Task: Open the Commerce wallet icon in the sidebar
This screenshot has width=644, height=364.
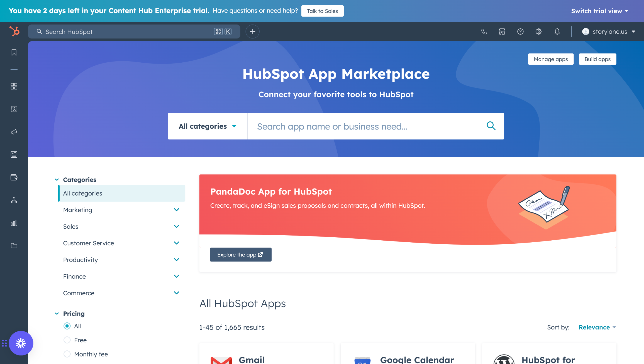Action: click(14, 177)
